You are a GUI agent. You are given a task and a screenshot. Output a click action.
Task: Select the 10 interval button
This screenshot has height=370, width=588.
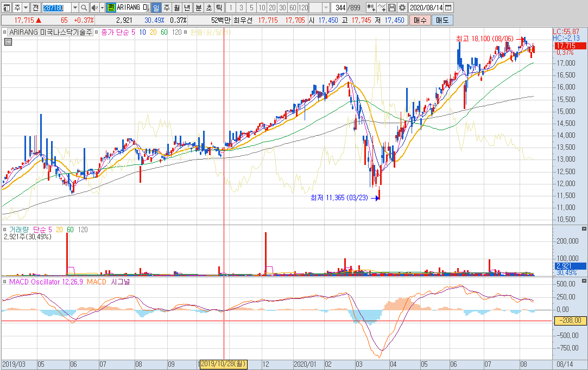tap(262, 8)
